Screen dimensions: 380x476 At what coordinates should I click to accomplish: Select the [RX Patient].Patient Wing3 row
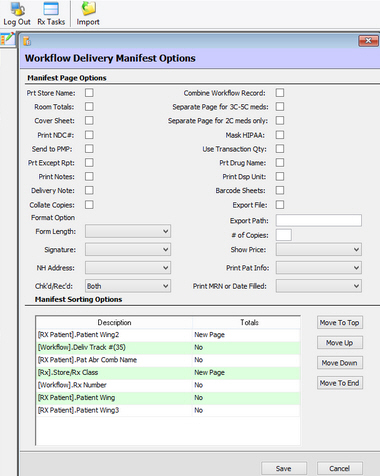click(x=168, y=410)
